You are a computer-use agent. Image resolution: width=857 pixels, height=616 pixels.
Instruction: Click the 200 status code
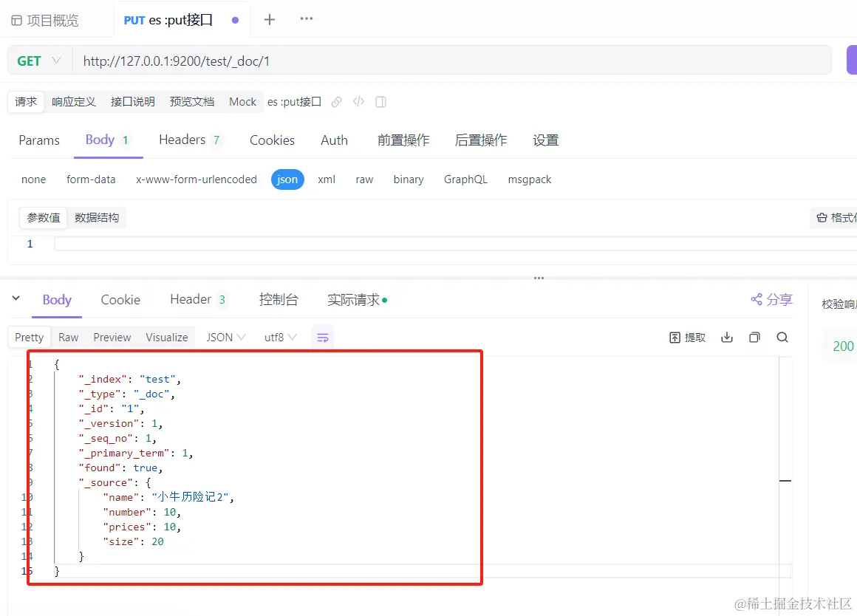844,346
